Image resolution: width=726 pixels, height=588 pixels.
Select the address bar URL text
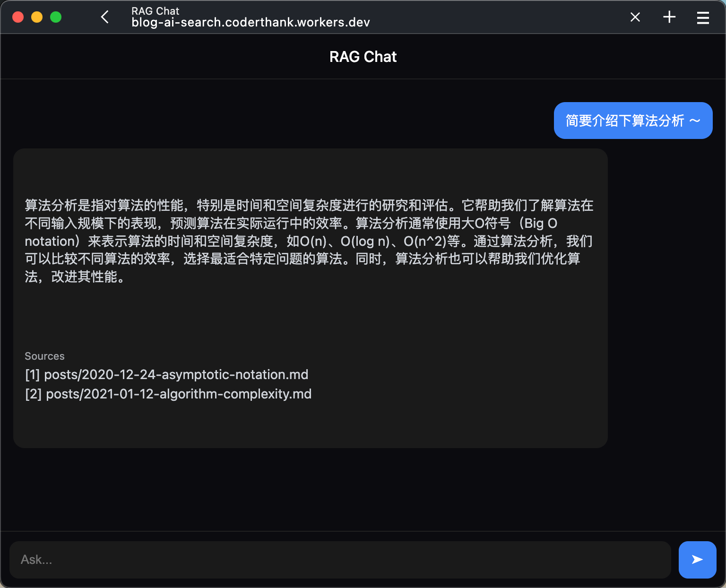coord(251,22)
